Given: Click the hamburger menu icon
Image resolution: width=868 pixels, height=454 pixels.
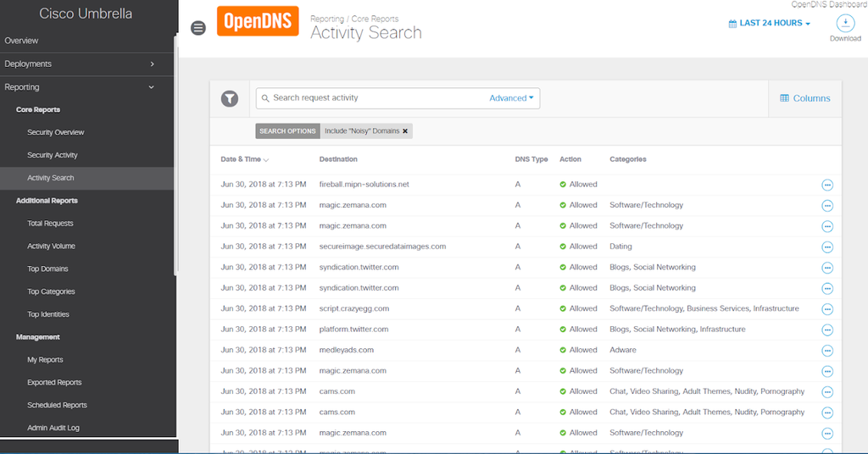Looking at the screenshot, I should 198,28.
